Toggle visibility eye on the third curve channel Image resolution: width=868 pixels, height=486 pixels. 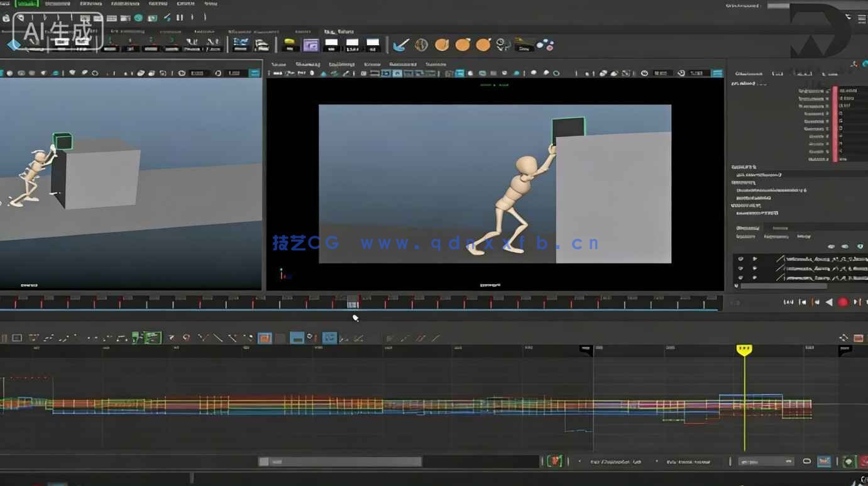click(x=741, y=277)
